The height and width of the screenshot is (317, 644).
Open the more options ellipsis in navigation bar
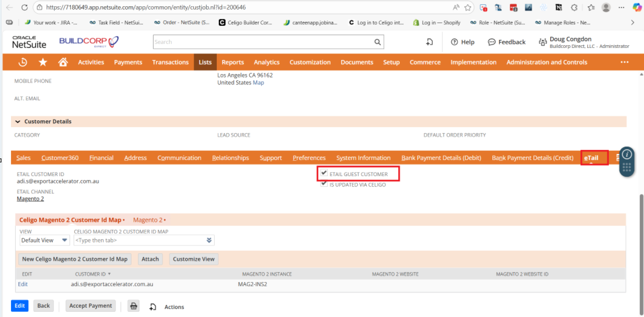[x=625, y=62]
